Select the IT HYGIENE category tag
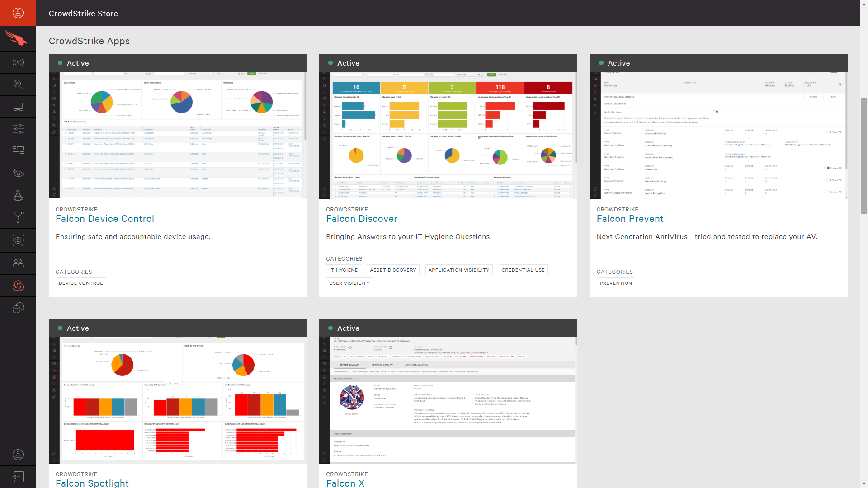 click(344, 270)
